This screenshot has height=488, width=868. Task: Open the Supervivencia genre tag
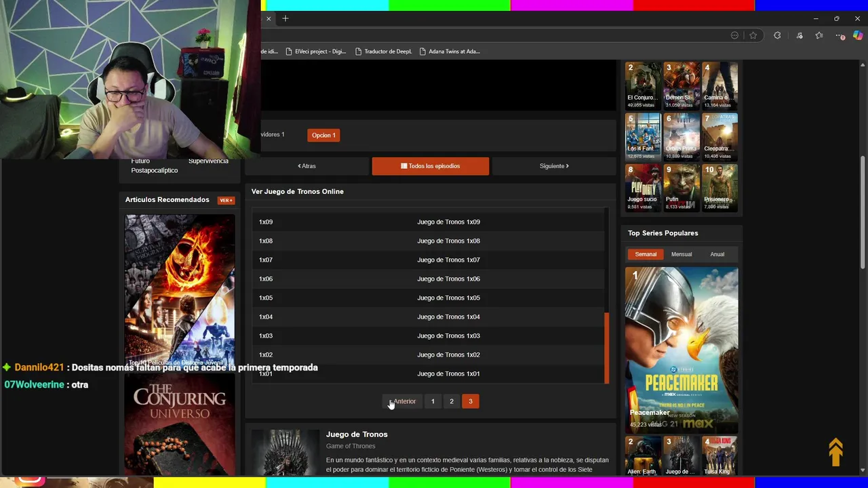[x=208, y=161]
